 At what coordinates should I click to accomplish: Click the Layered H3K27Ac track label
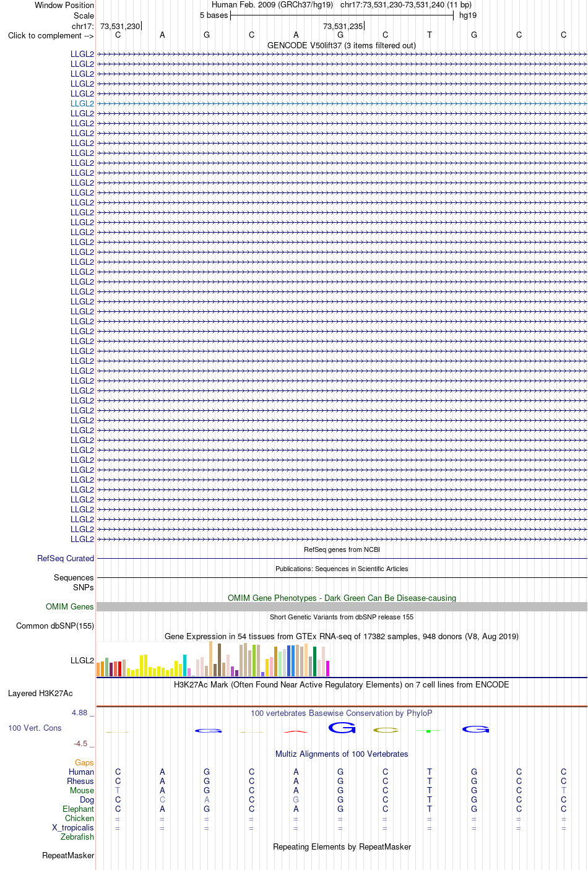point(40,693)
